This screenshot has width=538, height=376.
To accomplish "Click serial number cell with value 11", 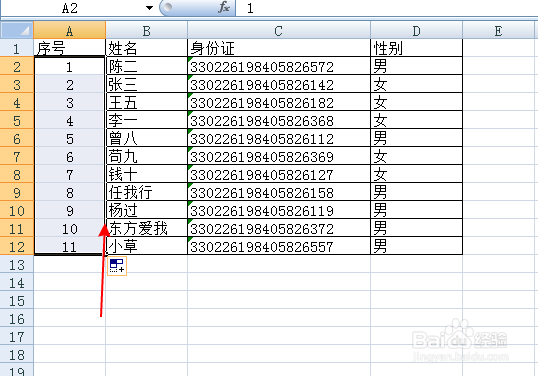I will point(70,246).
